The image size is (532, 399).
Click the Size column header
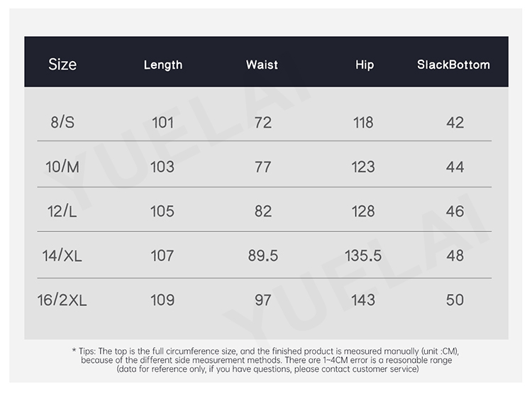[62, 65]
